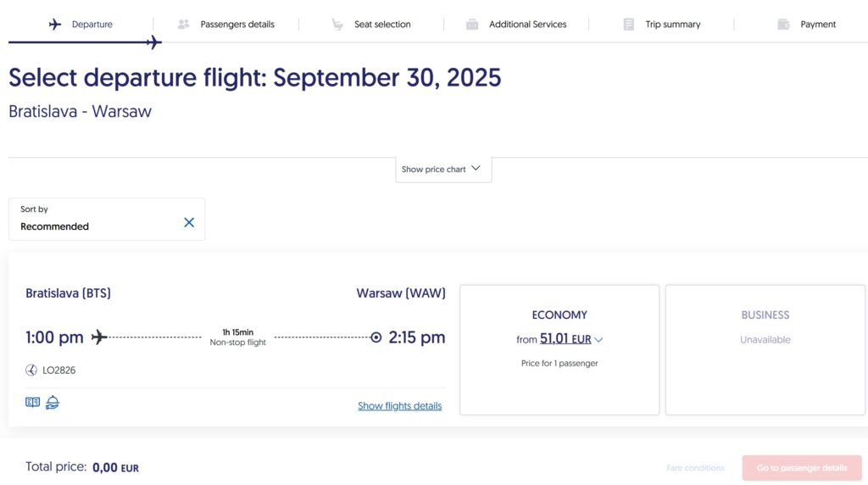Click the LOT airline logo beside LO2826
868x485 pixels.
(32, 371)
